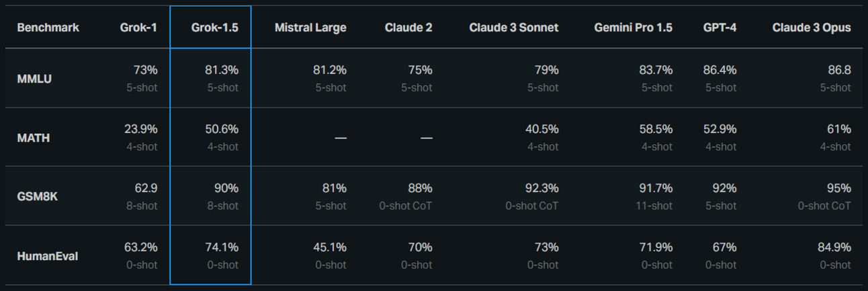This screenshot has height=291, width=868.
Task: Select the GSM8K row label
Action: (x=36, y=197)
